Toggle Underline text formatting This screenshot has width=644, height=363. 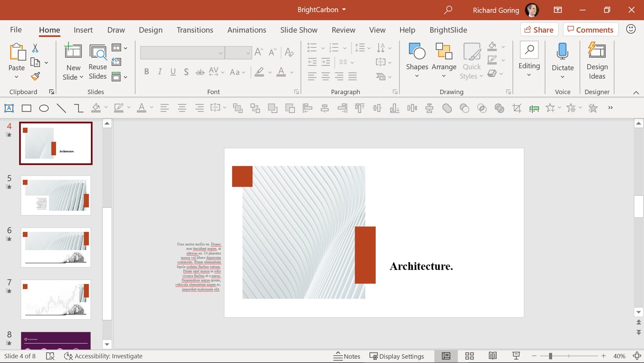coord(173,72)
